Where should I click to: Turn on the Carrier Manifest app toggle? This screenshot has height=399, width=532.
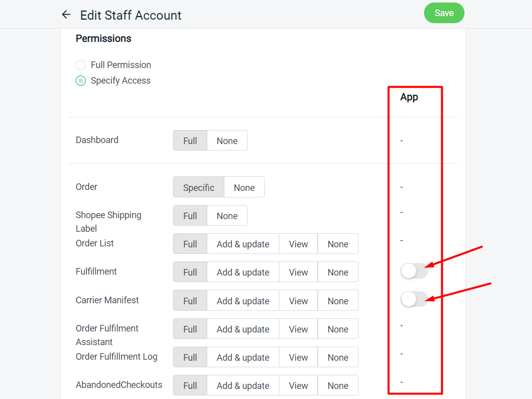[x=413, y=299]
